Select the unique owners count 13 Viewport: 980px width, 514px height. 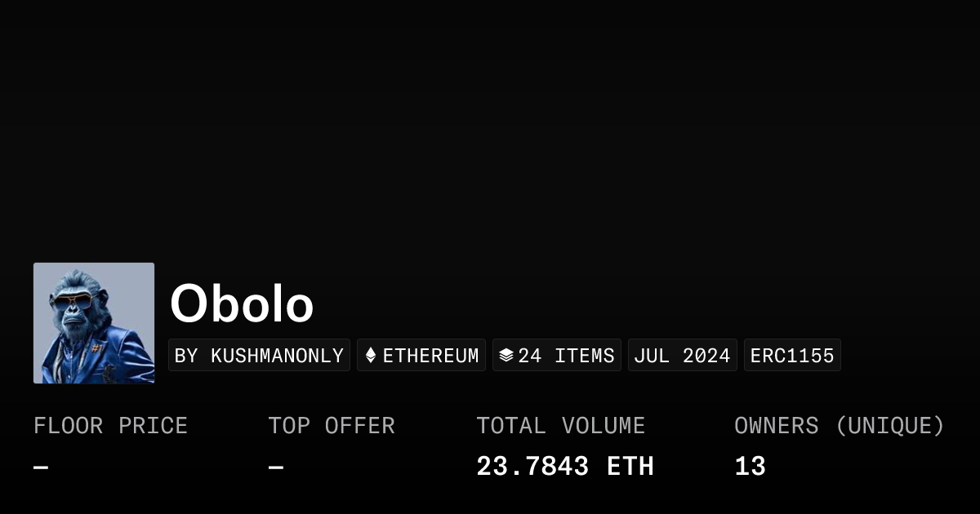click(750, 467)
